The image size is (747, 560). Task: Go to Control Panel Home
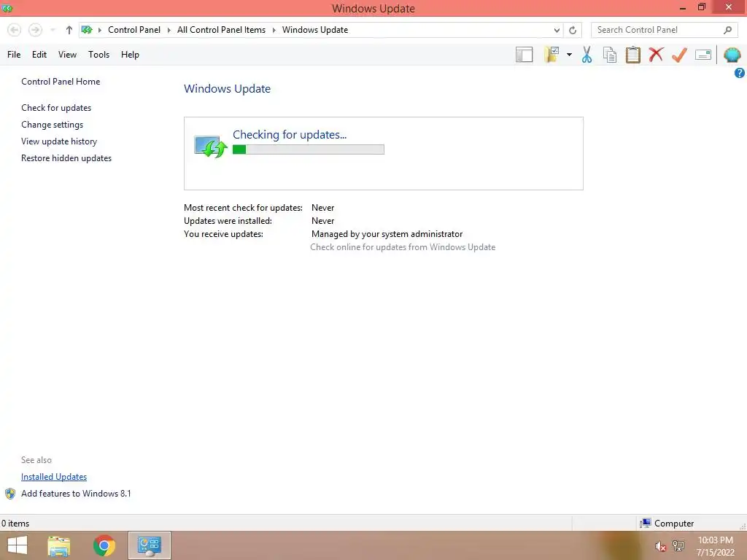[61, 82]
